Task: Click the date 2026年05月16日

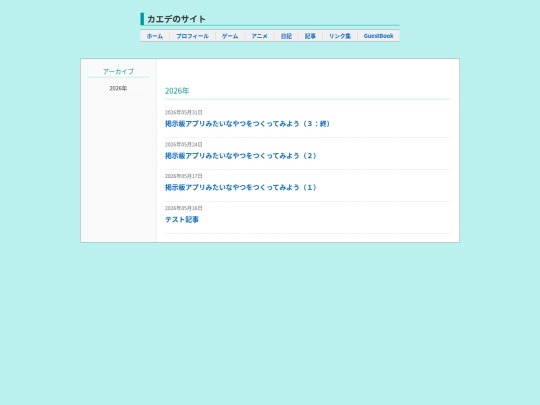Action: pyautogui.click(x=184, y=208)
